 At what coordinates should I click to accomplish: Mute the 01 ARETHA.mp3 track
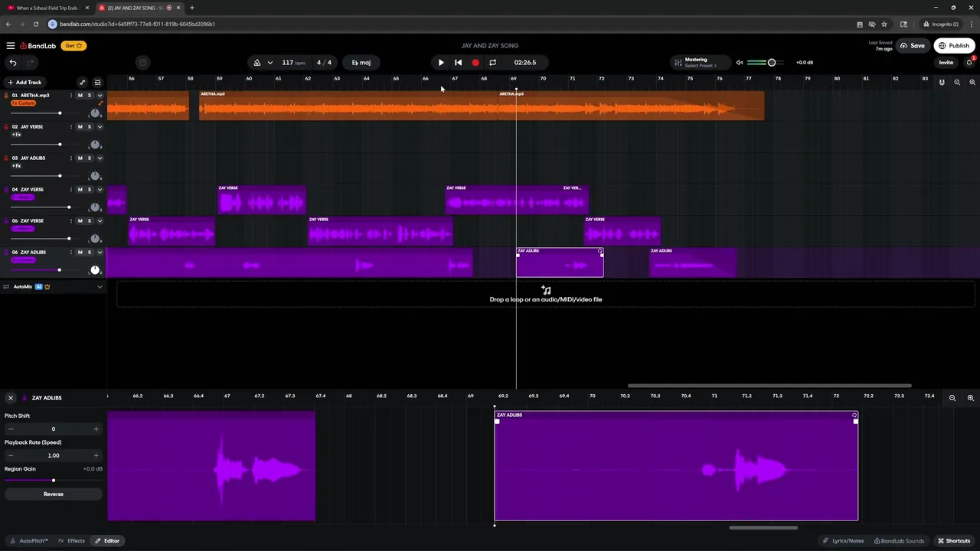click(80, 96)
